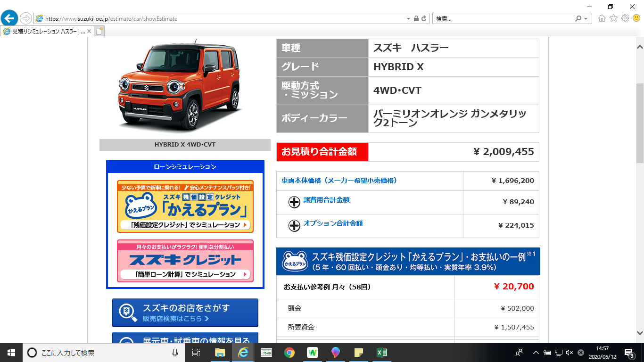
Task: Click the ¥ 502,000 down payment value
Action: pyautogui.click(x=517, y=308)
